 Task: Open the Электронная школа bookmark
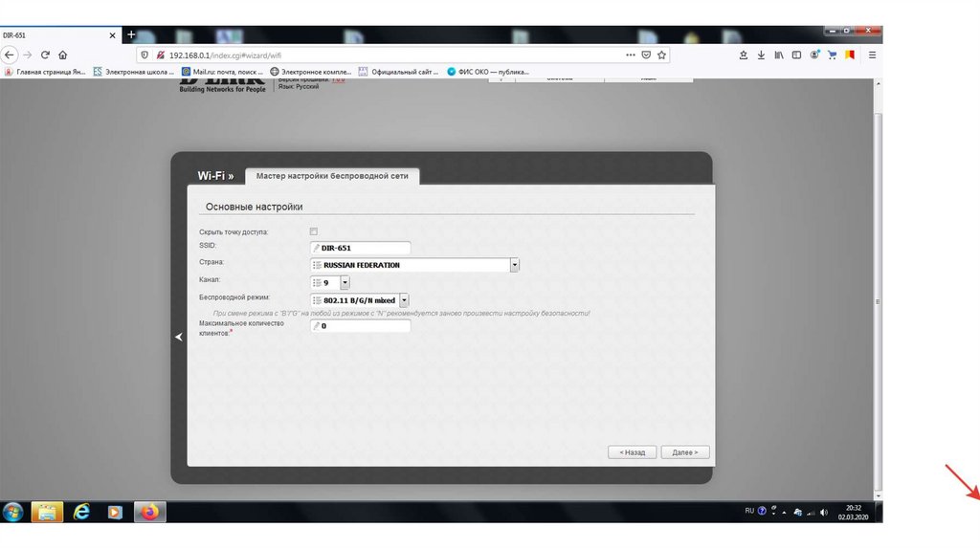(x=134, y=72)
